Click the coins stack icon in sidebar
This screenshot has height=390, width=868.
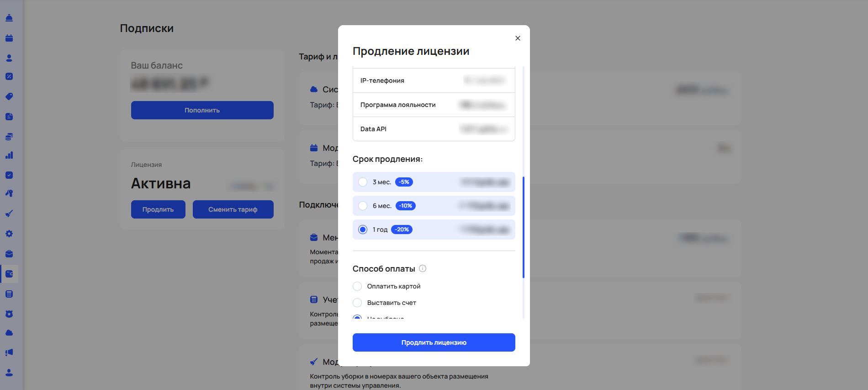coord(9,137)
